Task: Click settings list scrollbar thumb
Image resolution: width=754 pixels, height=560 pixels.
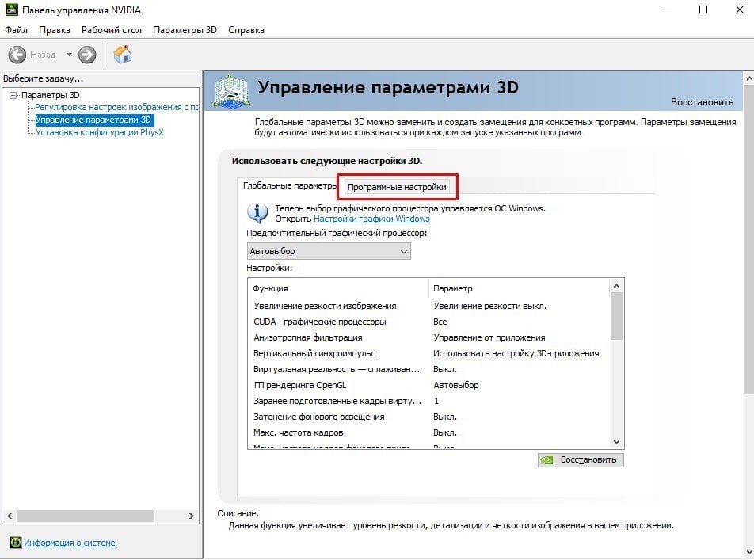Action: pyautogui.click(x=616, y=316)
